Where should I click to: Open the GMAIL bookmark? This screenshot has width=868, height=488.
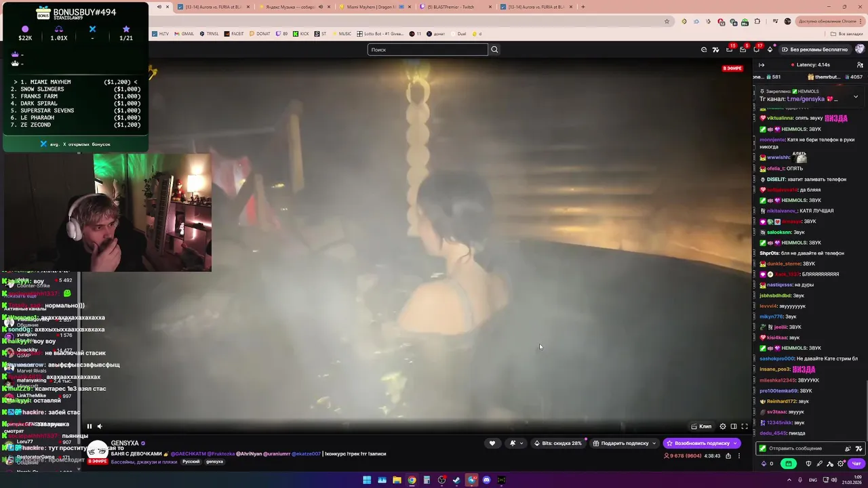pyautogui.click(x=184, y=33)
